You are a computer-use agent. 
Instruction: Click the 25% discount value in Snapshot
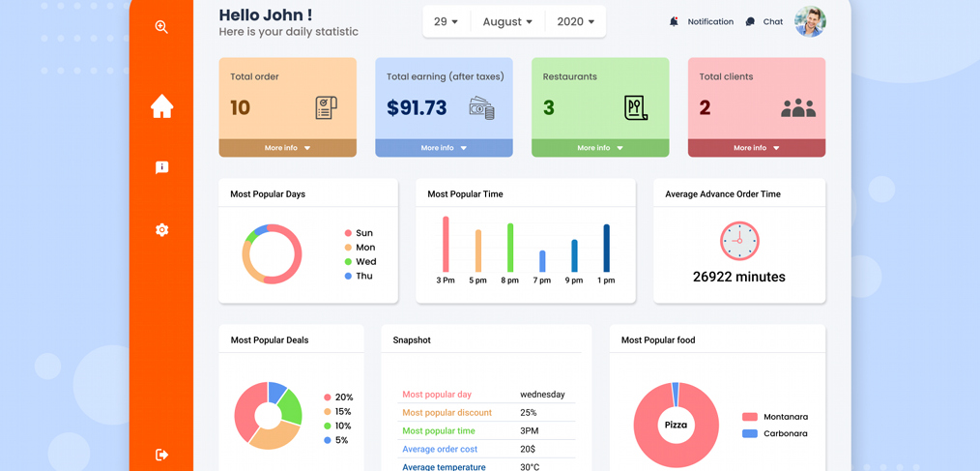[x=528, y=413]
